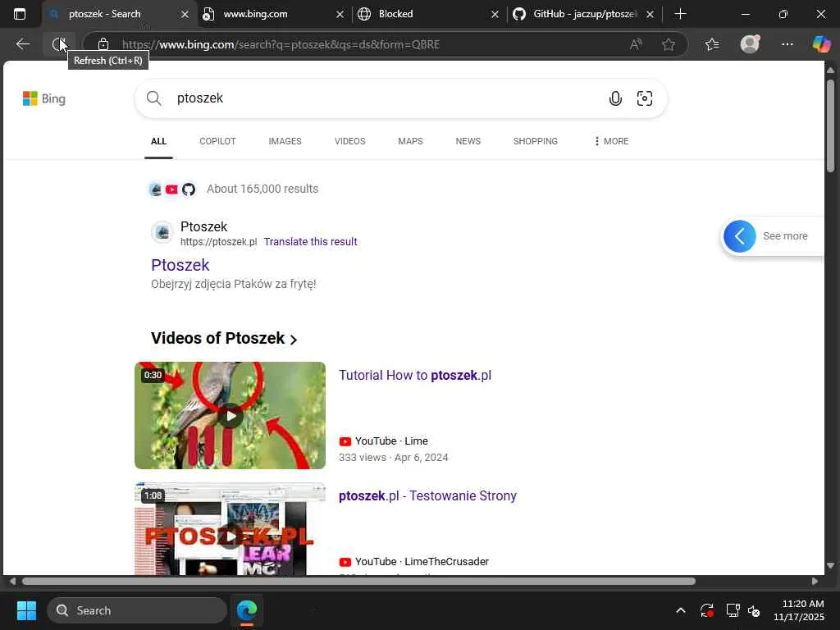Open ptoszek.pl - Testowanie Strony link
840x630 pixels.
pos(427,495)
